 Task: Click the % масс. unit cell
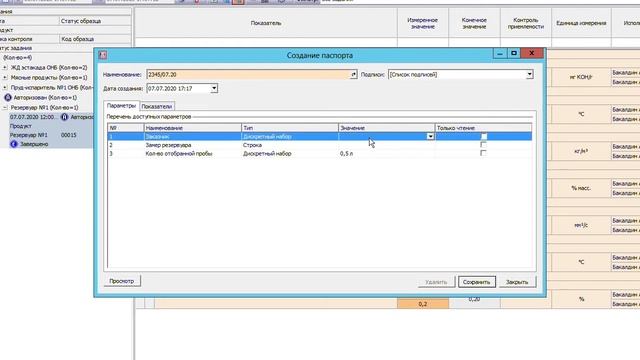(x=581, y=188)
